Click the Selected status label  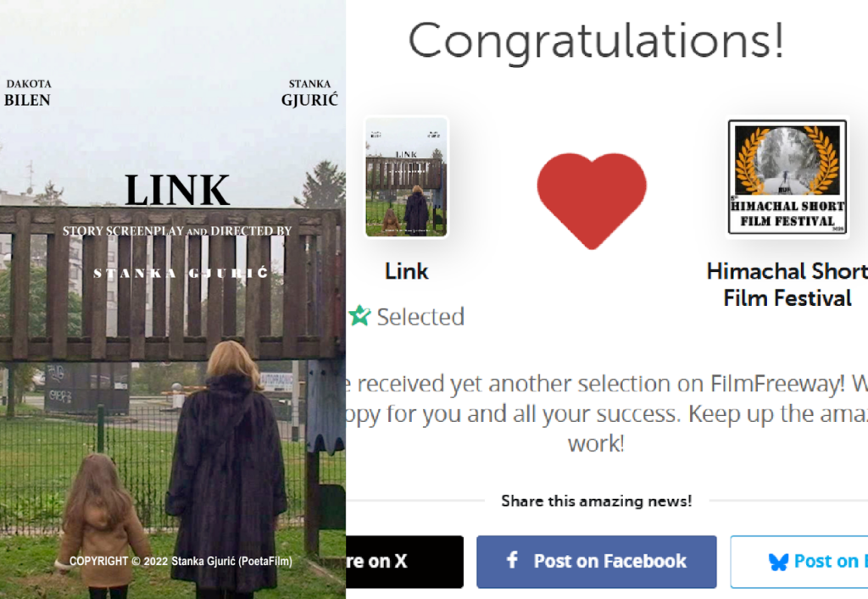click(420, 316)
